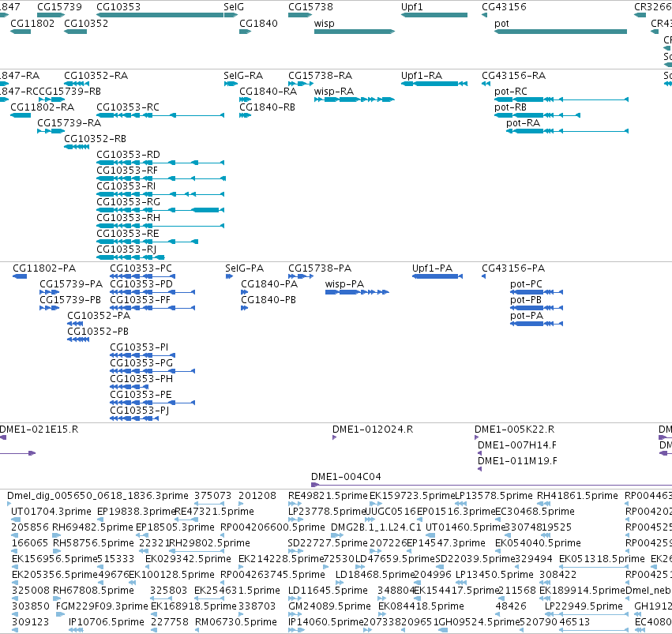Select the pot-RC transcript label
672x634 pixels.
coord(511,92)
